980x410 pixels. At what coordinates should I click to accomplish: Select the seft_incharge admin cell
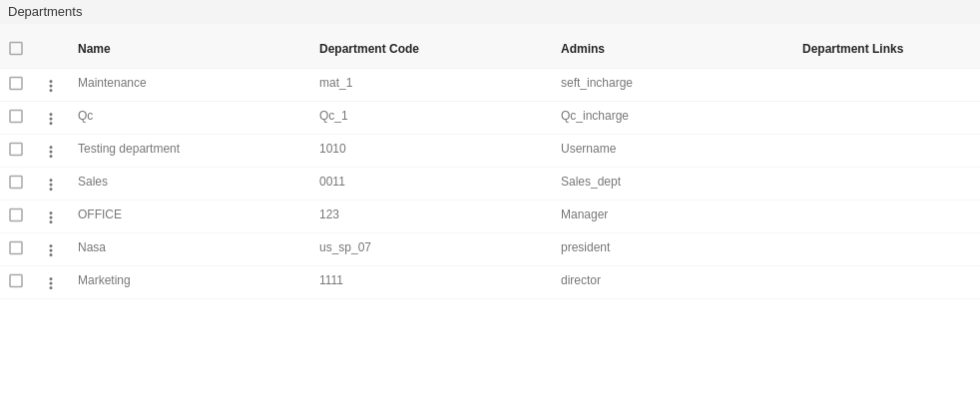click(x=596, y=83)
